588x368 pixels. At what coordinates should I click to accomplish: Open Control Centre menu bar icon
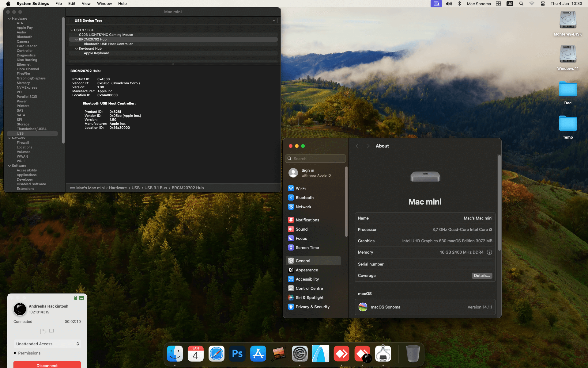pyautogui.click(x=543, y=4)
